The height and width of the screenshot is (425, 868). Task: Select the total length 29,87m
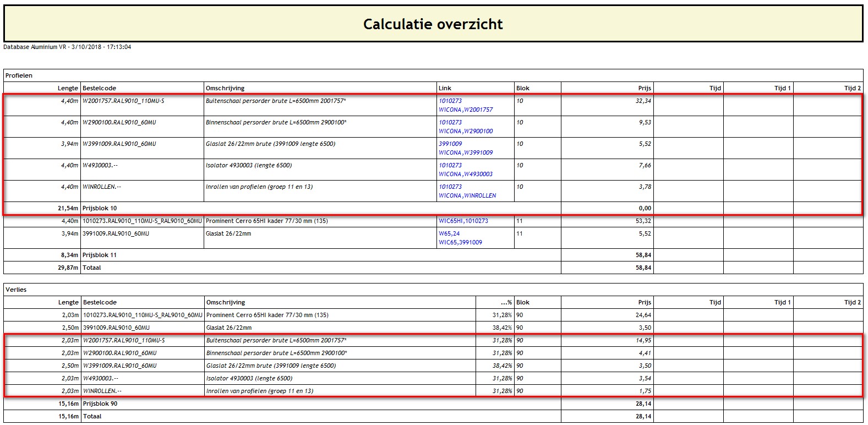(x=68, y=268)
